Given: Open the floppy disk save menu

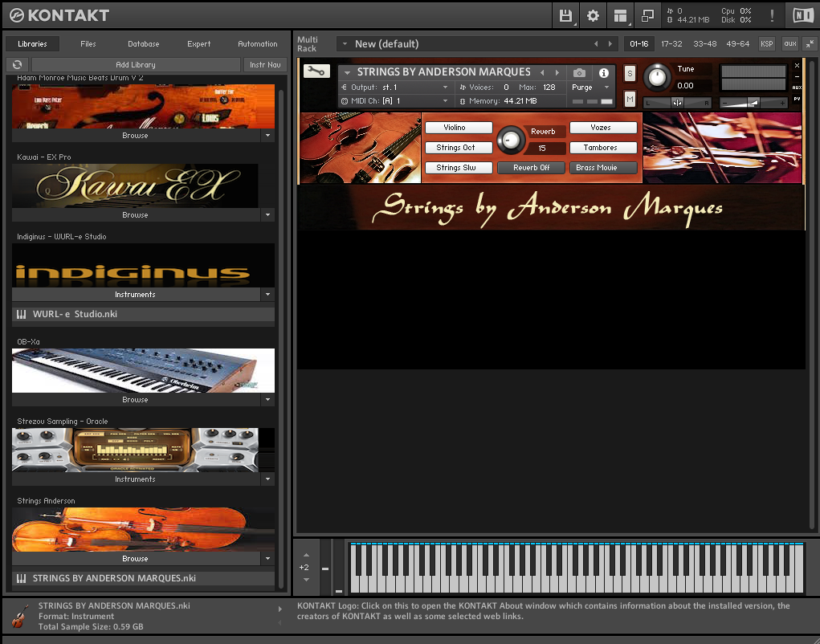Looking at the screenshot, I should 565,16.
